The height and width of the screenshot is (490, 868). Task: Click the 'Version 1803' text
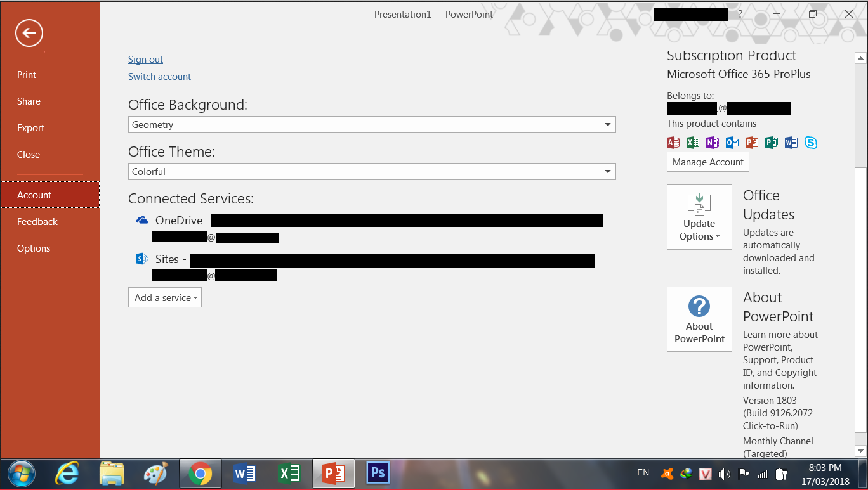[x=770, y=401]
